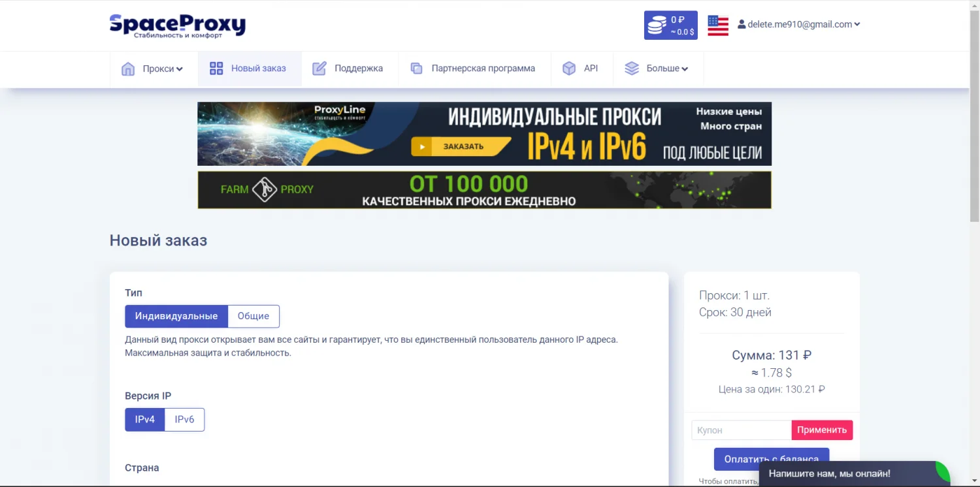The height and width of the screenshot is (487, 980).
Task: Open the API menu item
Action: click(x=591, y=69)
